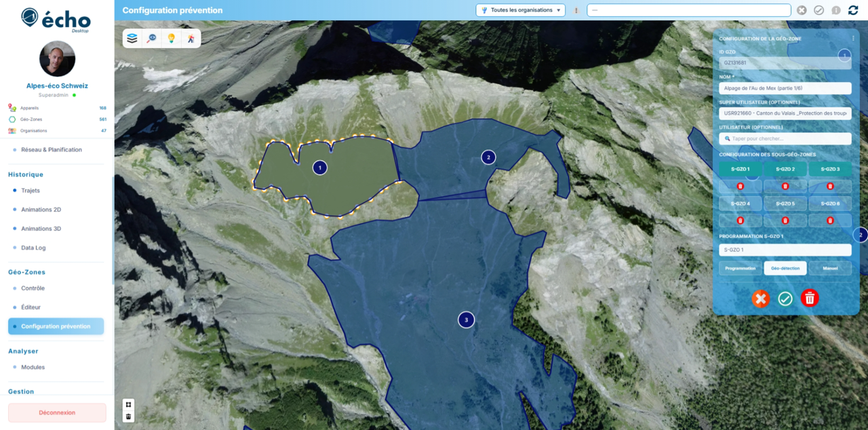The image size is (868, 430).
Task: Open the Toutes les organisations dropdown
Action: coord(521,10)
